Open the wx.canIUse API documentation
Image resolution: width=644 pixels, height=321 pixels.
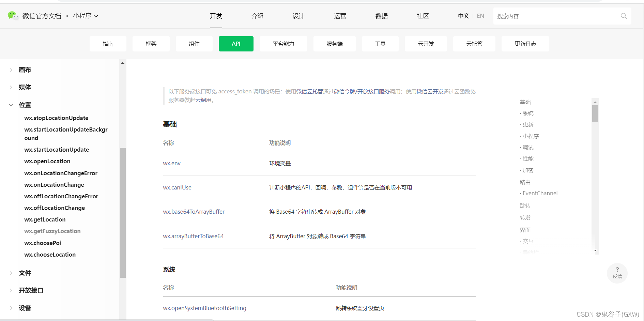(177, 187)
